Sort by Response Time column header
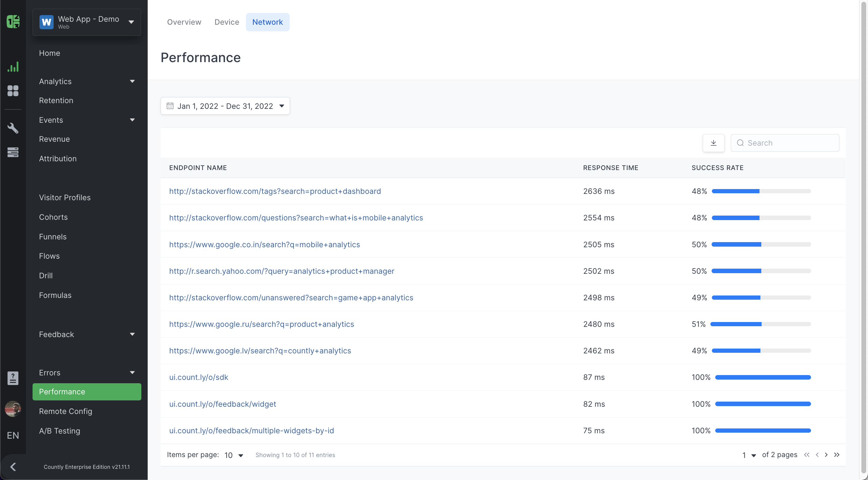The width and height of the screenshot is (868, 480). [611, 168]
